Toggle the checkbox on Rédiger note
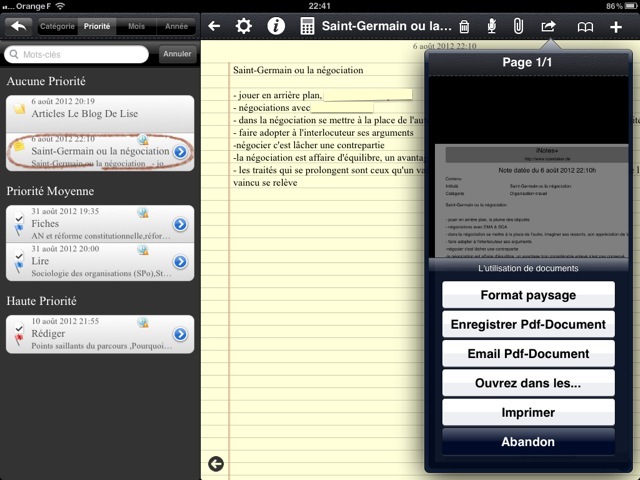This screenshot has height=480, width=640. pos(19,328)
